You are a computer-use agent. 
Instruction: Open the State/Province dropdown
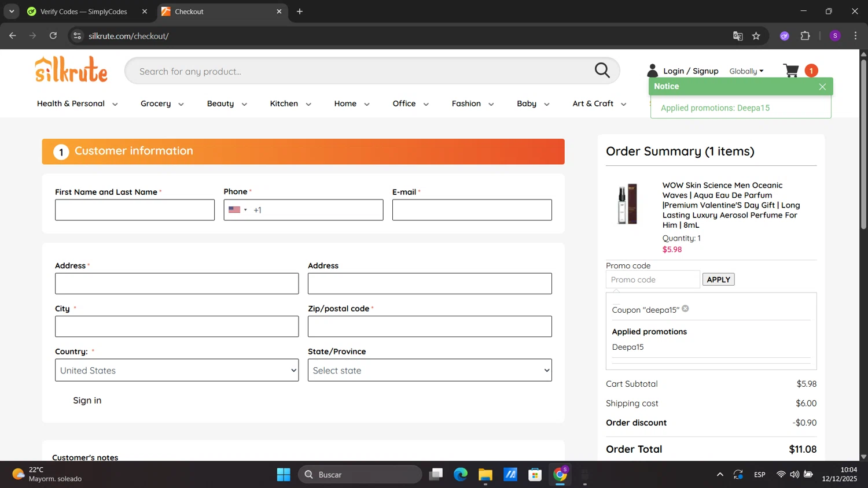[x=429, y=370]
